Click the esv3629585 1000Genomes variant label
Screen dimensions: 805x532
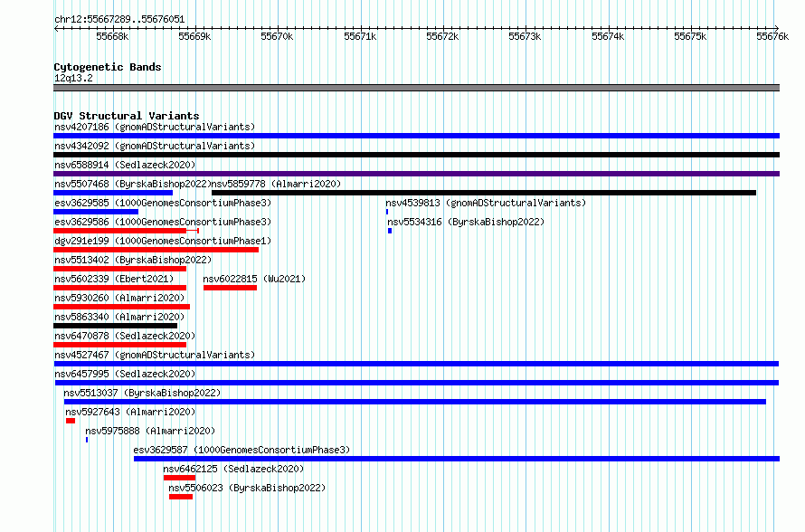point(163,203)
